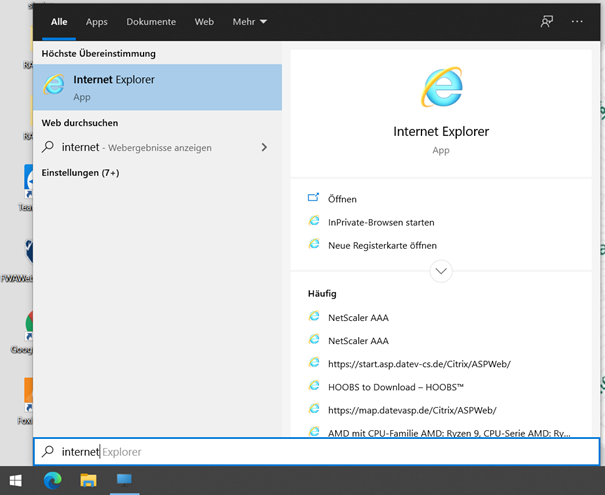Click IE icon beside HOOBS to Download
Viewport: 605px width, 495px height.
(314, 385)
